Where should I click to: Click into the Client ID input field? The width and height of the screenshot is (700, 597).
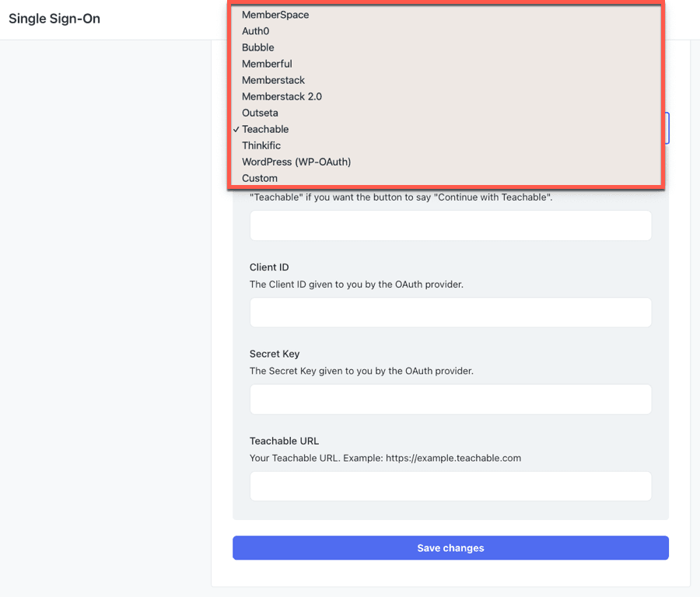[450, 312]
